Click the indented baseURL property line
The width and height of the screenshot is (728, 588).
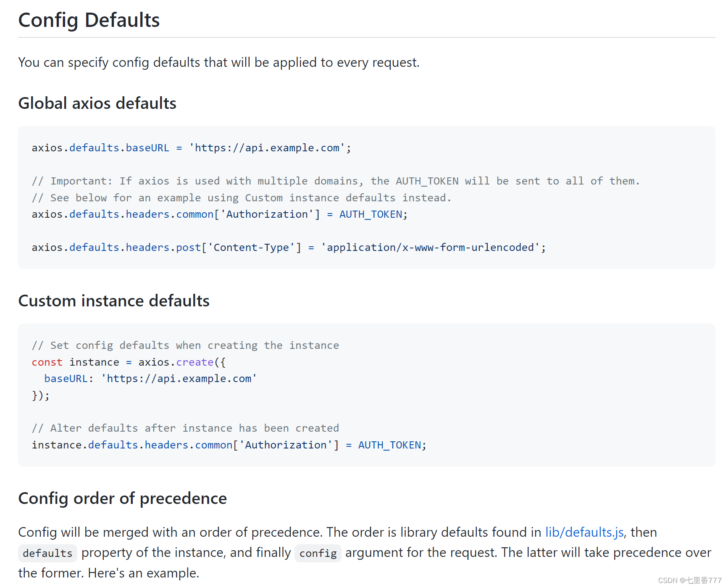pos(150,379)
